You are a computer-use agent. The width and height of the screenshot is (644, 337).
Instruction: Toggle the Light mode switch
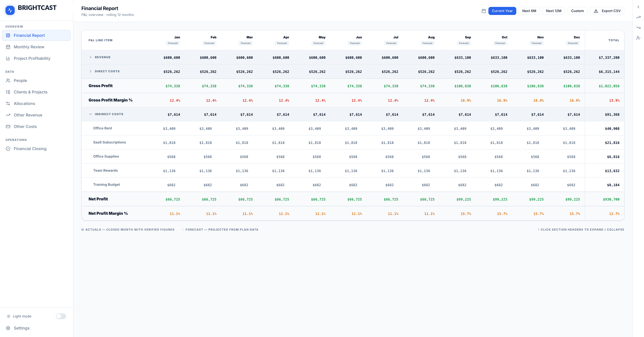(61, 316)
